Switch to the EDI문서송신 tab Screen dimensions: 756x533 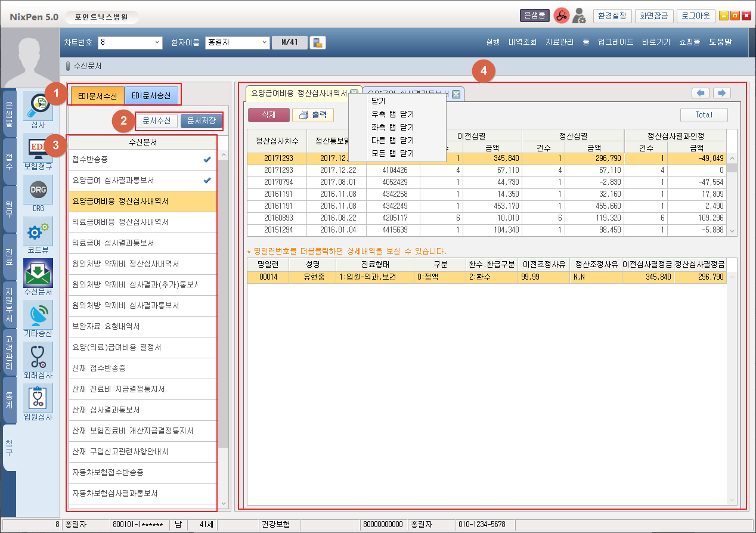151,95
